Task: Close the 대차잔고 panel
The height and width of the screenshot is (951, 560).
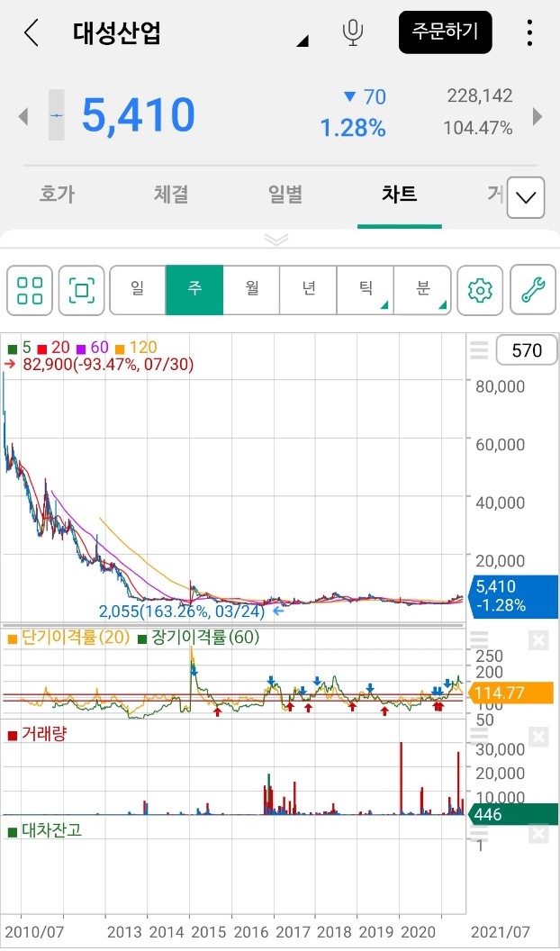Action: click(x=538, y=834)
